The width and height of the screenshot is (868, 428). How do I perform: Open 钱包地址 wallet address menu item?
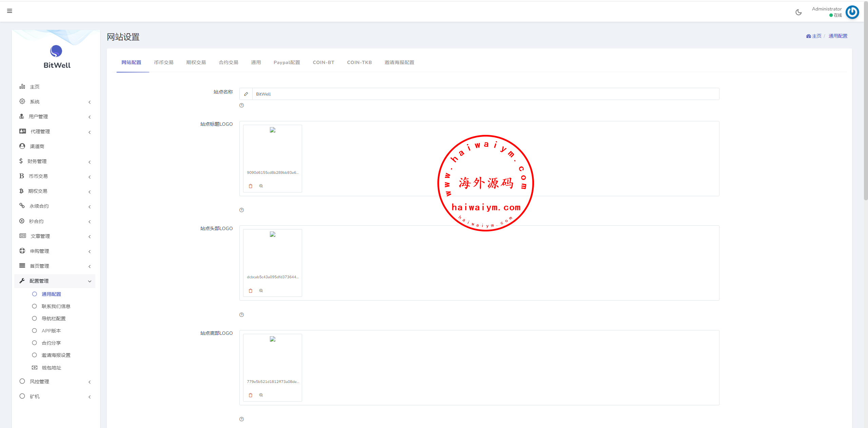click(x=51, y=368)
